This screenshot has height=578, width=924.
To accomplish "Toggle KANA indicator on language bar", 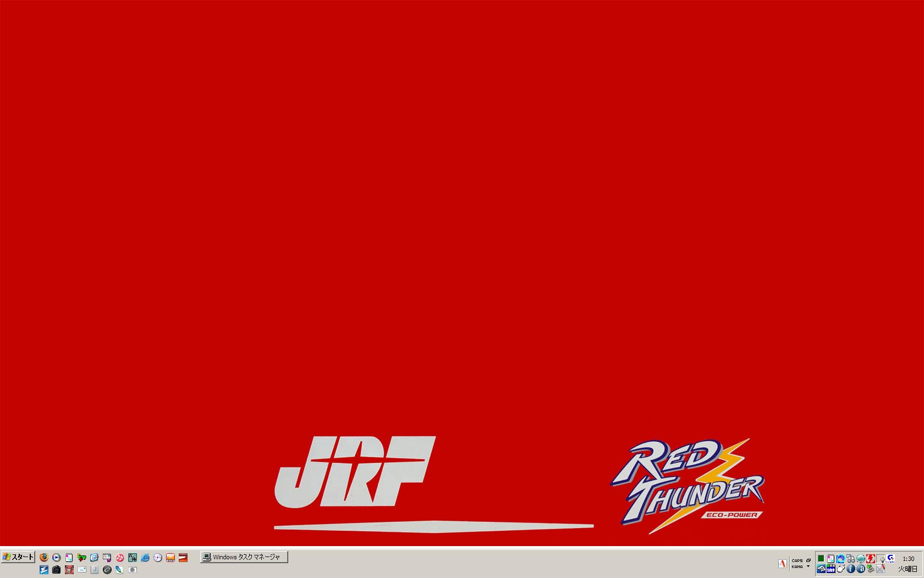I will (797, 567).
